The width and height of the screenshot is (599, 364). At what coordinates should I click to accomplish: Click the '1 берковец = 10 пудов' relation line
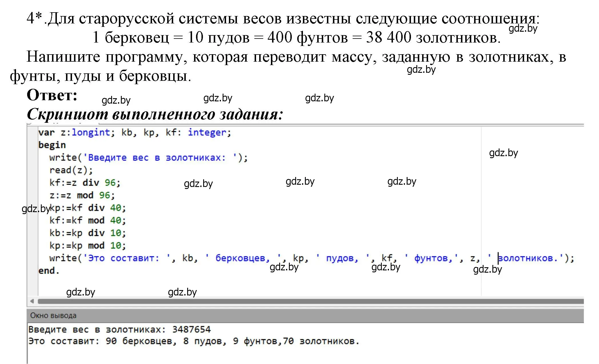pos(297,37)
